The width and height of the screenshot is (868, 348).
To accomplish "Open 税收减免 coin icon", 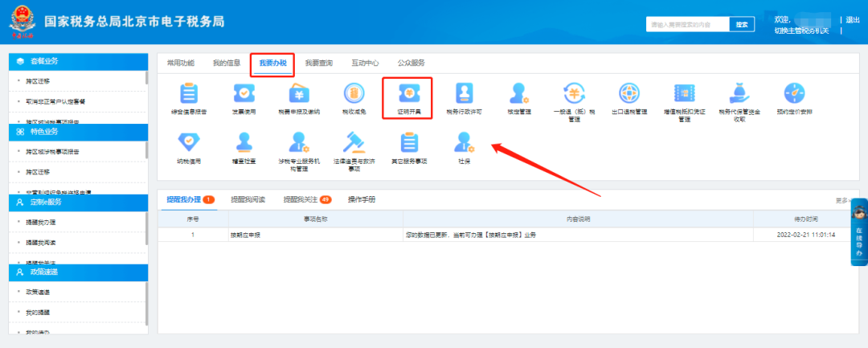I will pyautogui.click(x=354, y=93).
